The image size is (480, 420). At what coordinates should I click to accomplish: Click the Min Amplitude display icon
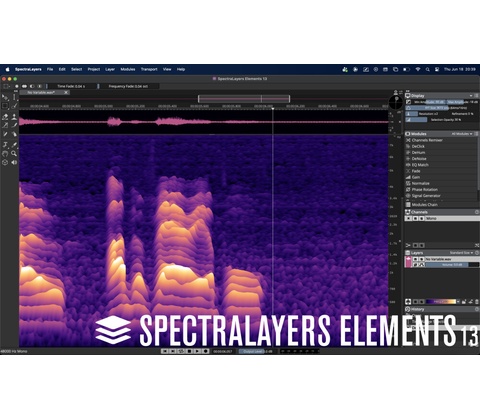[x=408, y=102]
